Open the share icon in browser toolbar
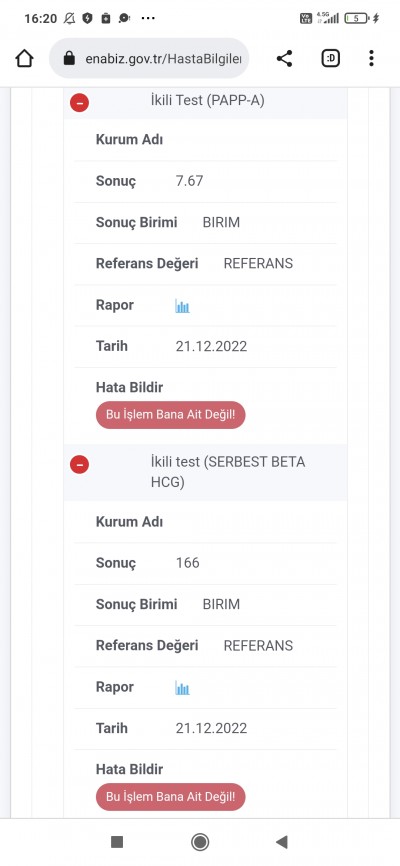Screen dimensions: 400x866 coord(285,58)
